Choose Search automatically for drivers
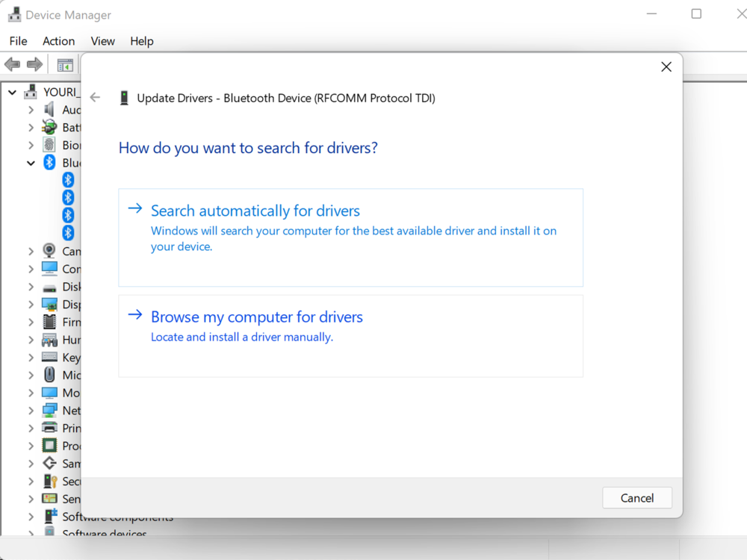Viewport: 747px width, 560px height. coord(255,211)
